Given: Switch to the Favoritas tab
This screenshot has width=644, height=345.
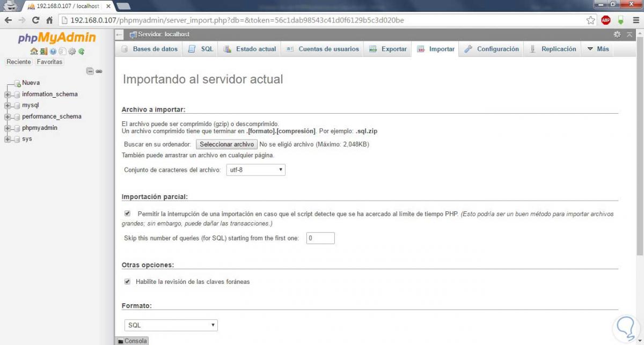Looking at the screenshot, I should (x=49, y=62).
